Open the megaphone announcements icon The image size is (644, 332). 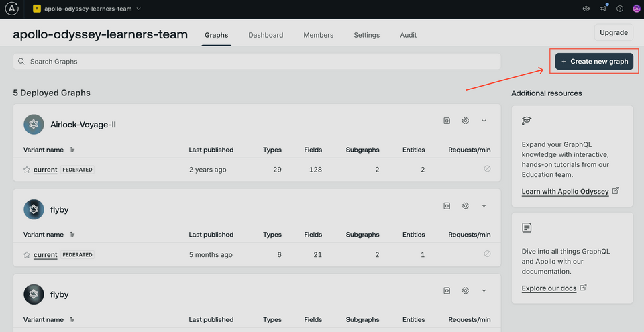pyautogui.click(x=603, y=9)
